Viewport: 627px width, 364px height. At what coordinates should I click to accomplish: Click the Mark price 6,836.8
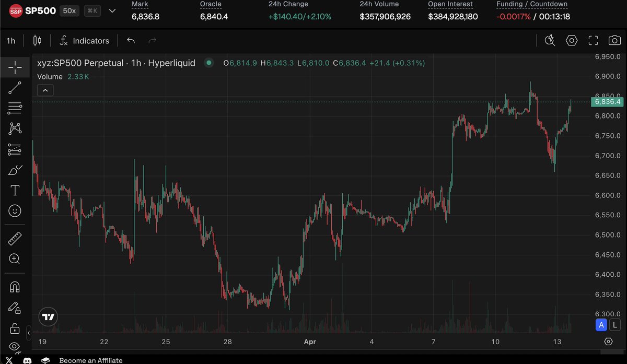(x=145, y=17)
